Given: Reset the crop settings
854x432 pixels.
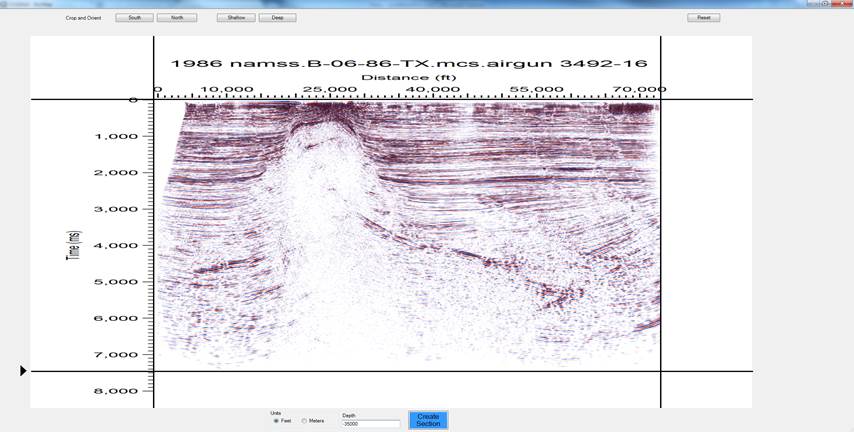Looking at the screenshot, I should point(703,18).
